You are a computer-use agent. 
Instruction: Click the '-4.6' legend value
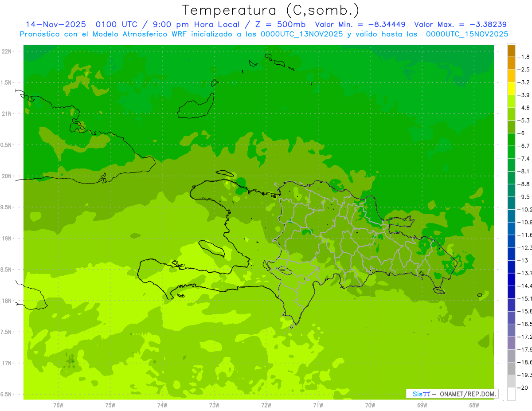(524, 108)
